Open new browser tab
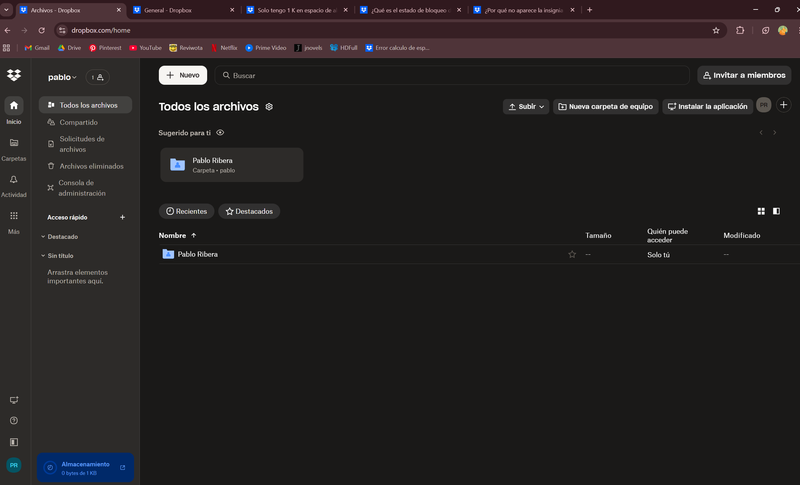 coord(589,10)
